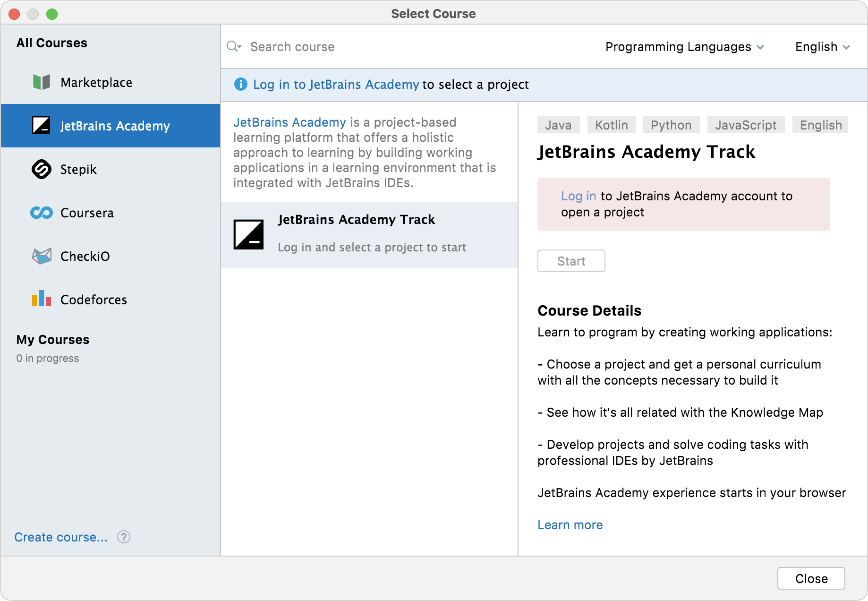Click the Java tag

[558, 125]
